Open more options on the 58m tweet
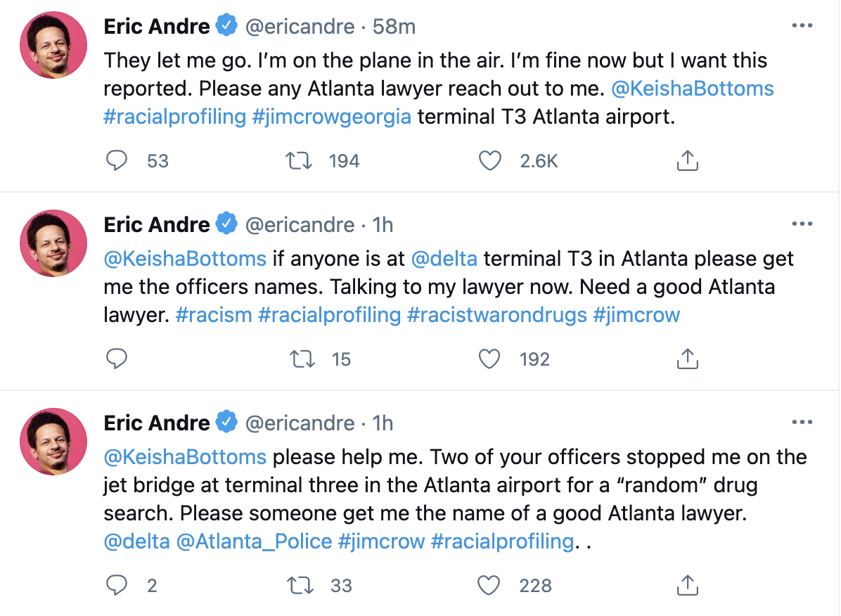Screen dimensions: 841x616 point(802,27)
